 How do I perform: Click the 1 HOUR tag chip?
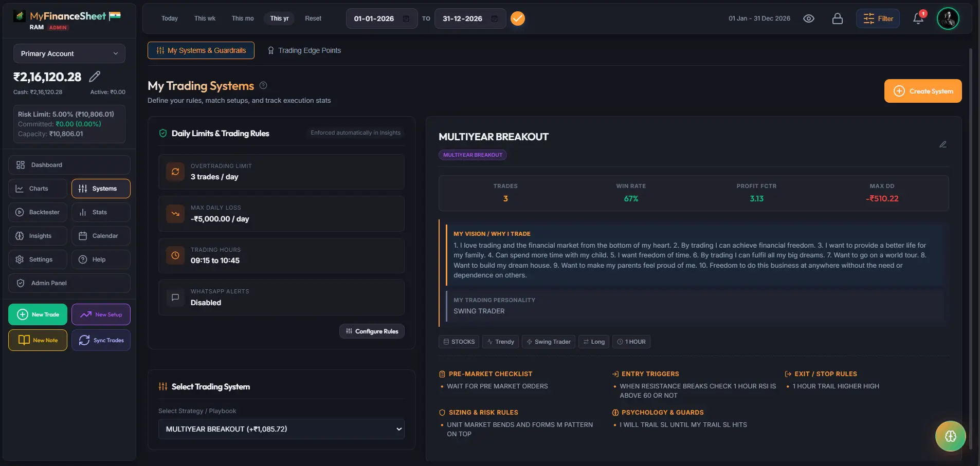point(631,342)
